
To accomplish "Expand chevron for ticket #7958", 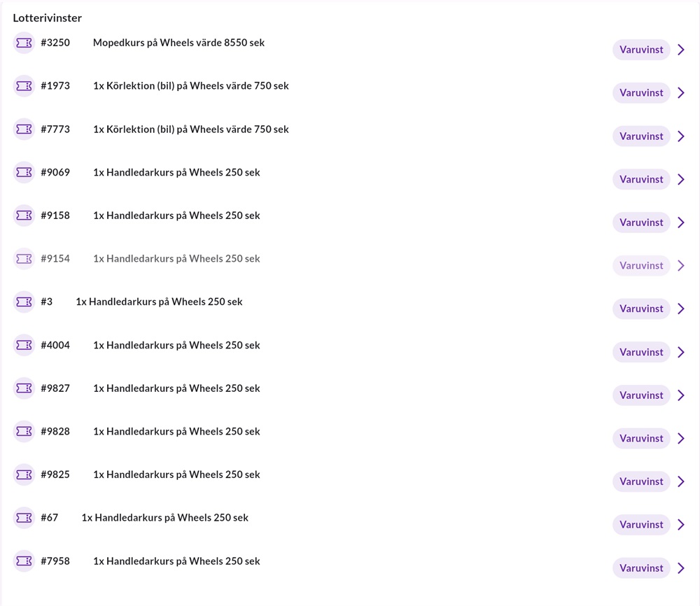I will pyautogui.click(x=681, y=568).
